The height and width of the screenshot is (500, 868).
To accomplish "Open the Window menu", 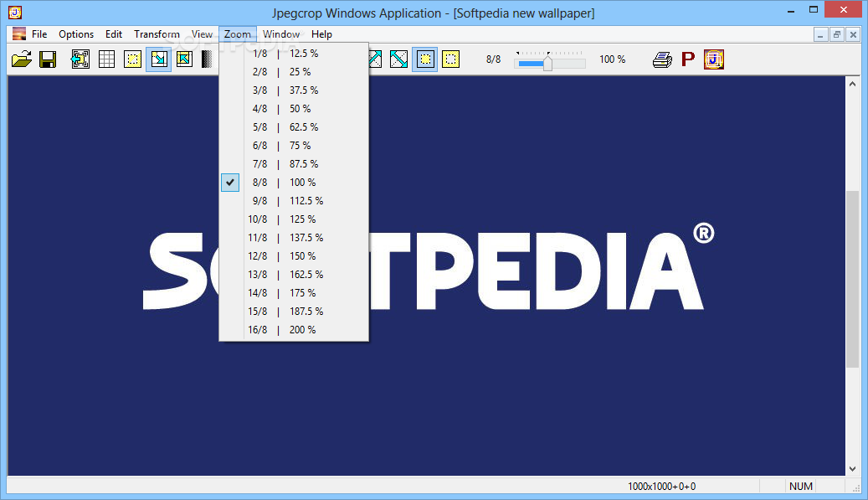I will click(x=281, y=34).
